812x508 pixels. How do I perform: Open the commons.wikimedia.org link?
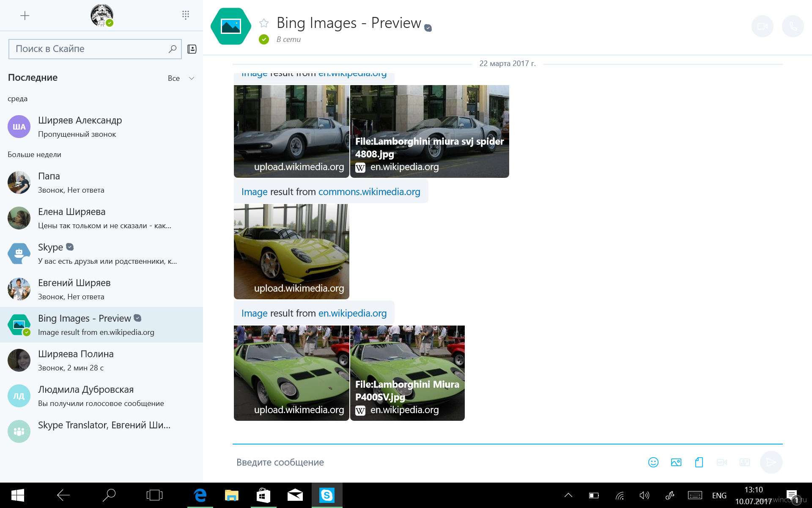coord(369,192)
